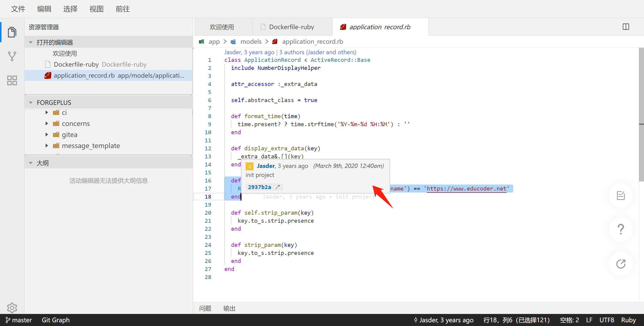Viewport: 644px width, 326px height.
Task: Click the ci folder icon
Action: [56, 112]
